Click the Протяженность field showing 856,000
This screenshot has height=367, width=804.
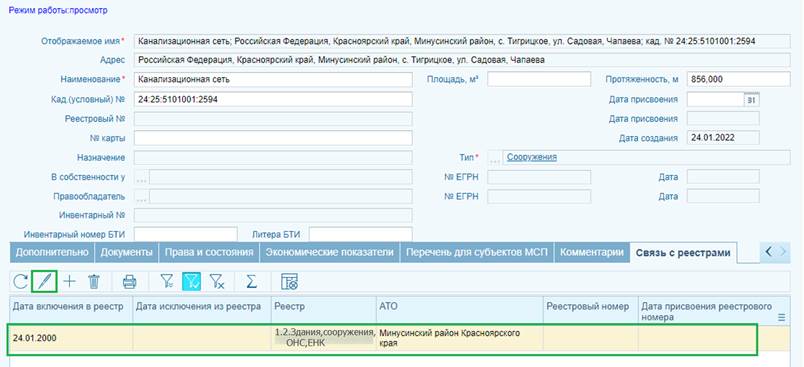pos(738,80)
